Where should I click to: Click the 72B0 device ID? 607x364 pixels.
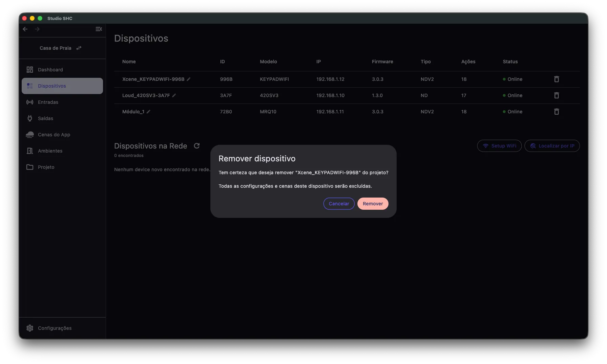pos(226,112)
